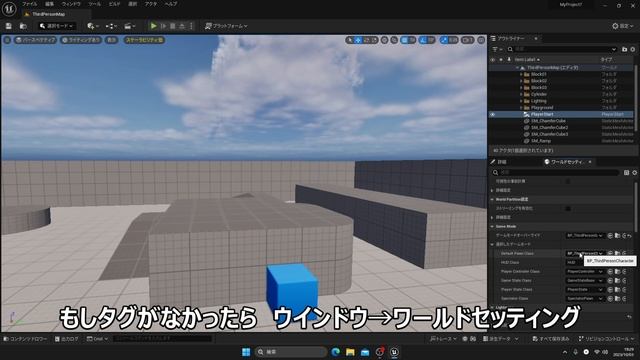Open the Build menu
Image resolution: width=640 pixels, height=360 pixels.
[115, 4]
